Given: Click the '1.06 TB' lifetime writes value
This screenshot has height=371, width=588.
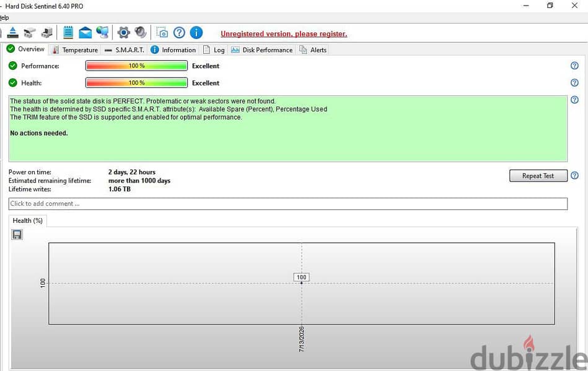Looking at the screenshot, I should (119, 190).
